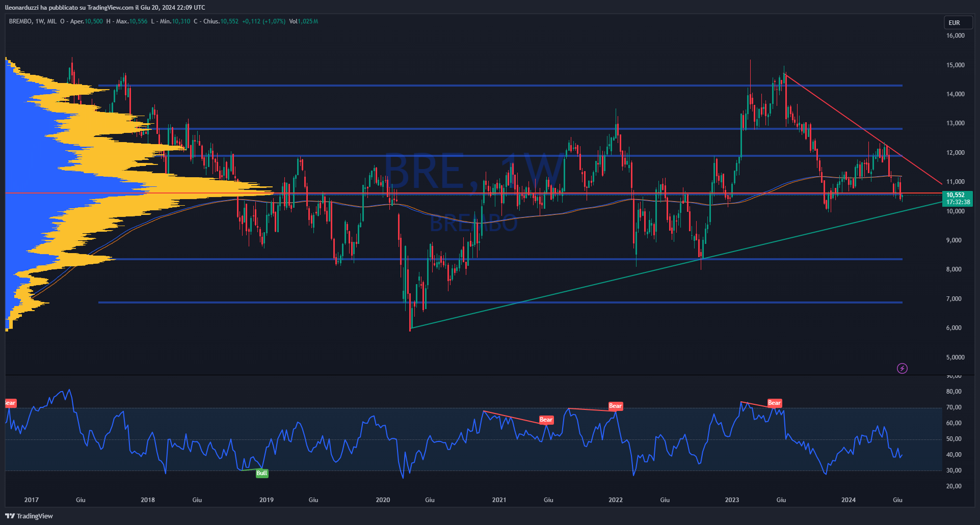
Task: Click the publication header text at top
Action: (105, 7)
